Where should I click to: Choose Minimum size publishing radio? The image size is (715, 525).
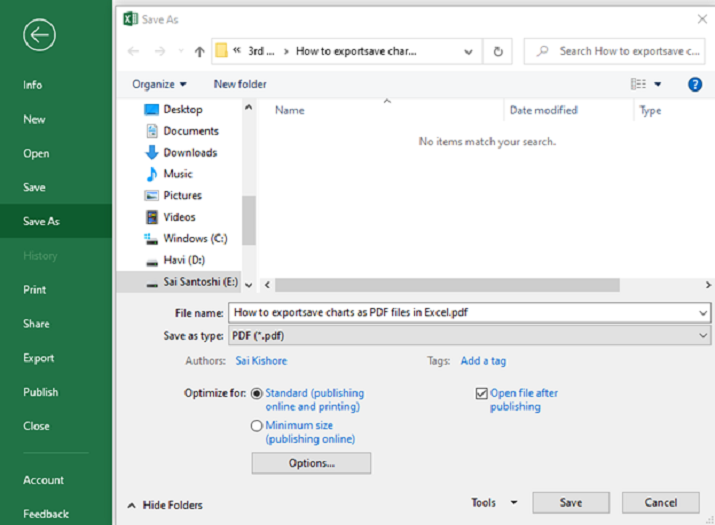pos(257,426)
